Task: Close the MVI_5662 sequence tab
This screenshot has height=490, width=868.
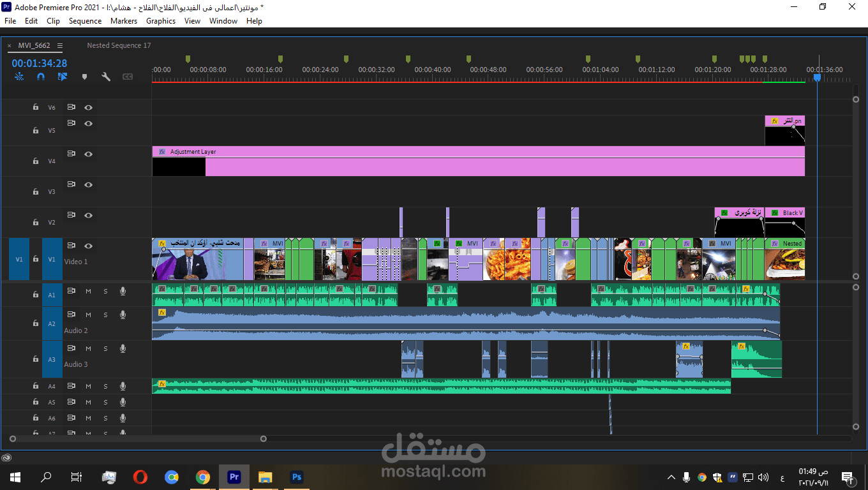Action: [x=10, y=46]
